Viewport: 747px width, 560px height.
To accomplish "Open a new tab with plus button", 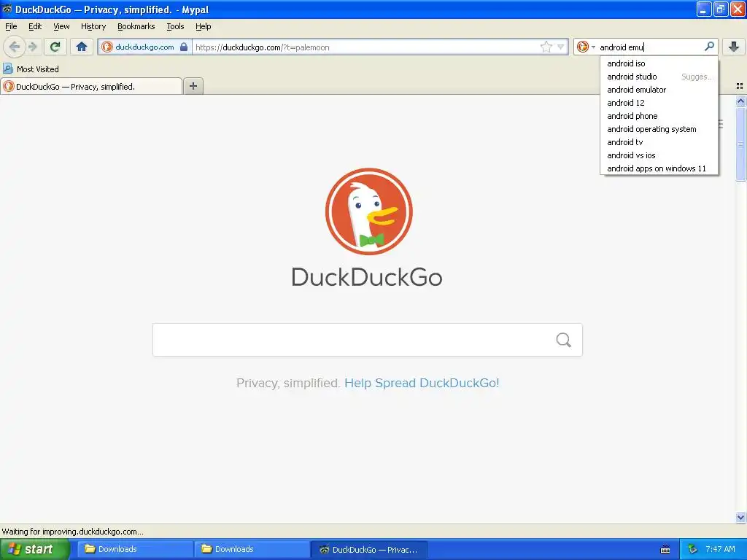I will click(193, 86).
